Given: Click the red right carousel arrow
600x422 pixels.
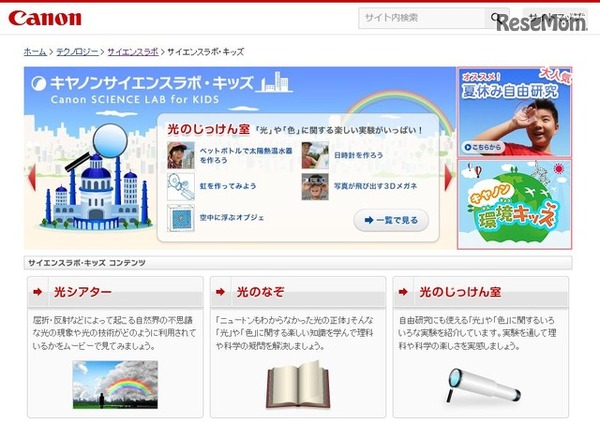Looking at the screenshot, I should (448, 178).
